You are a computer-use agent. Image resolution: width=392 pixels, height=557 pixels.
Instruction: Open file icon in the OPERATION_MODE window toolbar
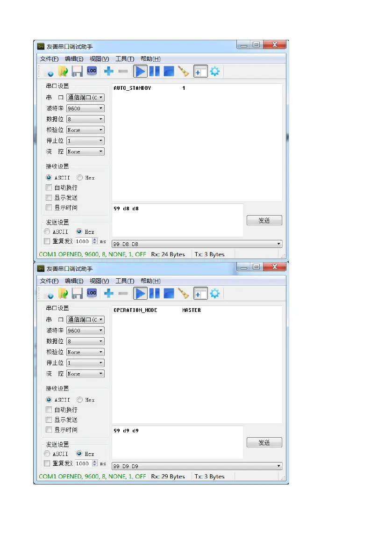tap(63, 293)
